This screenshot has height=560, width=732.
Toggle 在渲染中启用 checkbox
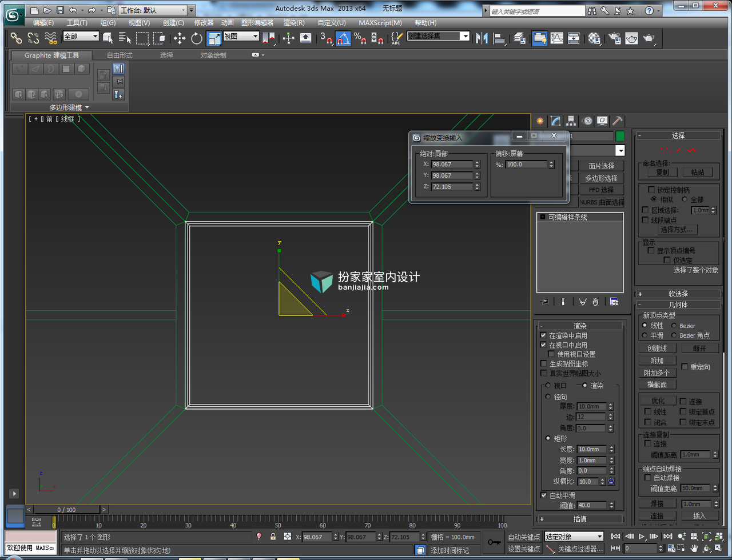point(543,335)
